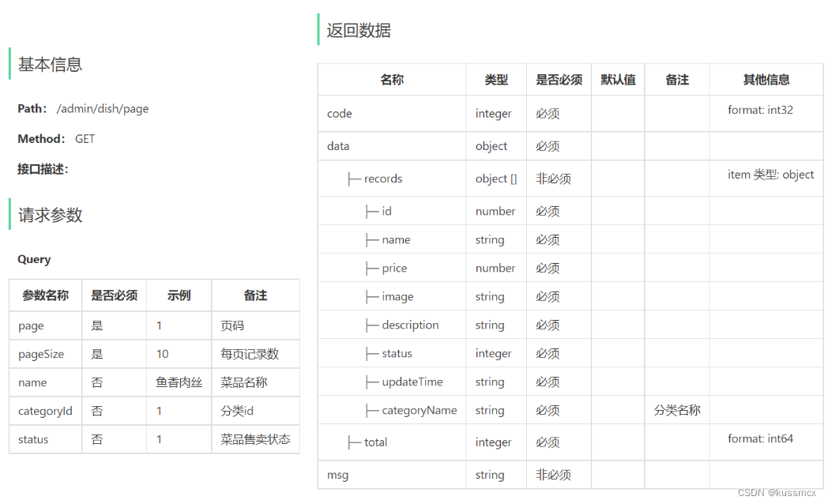This screenshot has width=828, height=504.
Task: Select the msg field name
Action: 338,475
